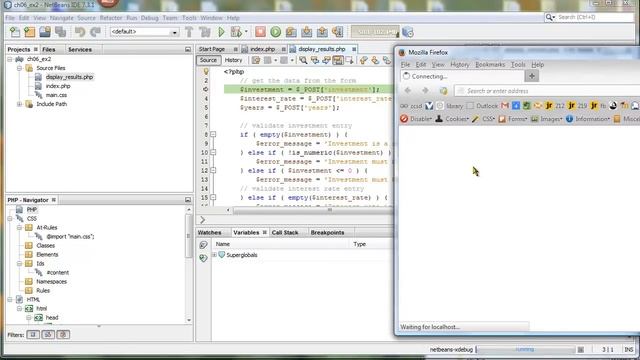Viewport: 640px width, 360px height.
Task: Collapse the HTML node in Navigator
Action: (x=10, y=300)
